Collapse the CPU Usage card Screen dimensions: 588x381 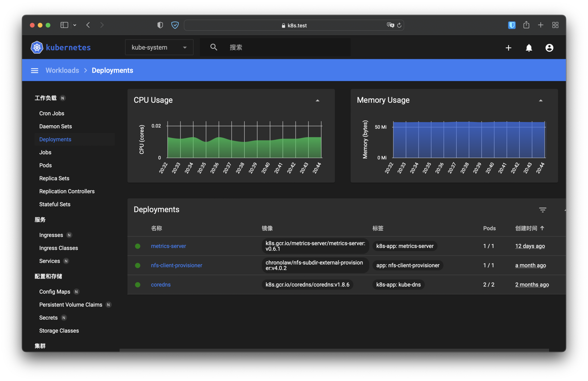pos(318,101)
